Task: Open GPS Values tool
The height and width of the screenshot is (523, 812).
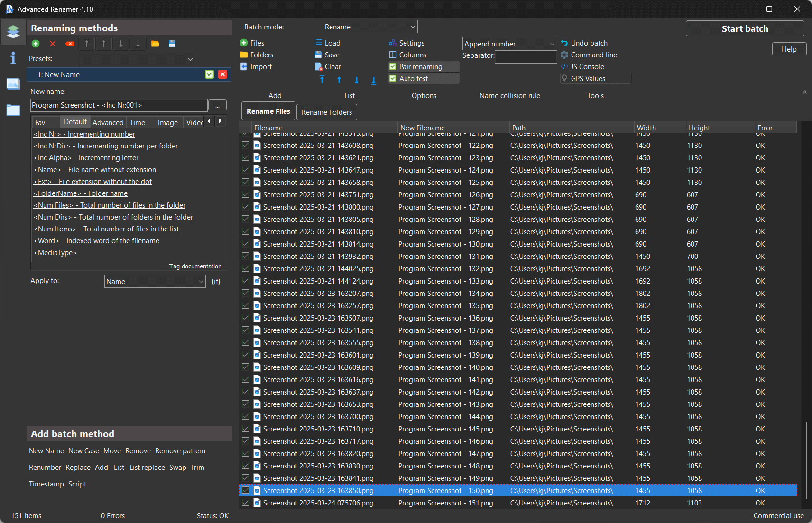Action: 596,79
